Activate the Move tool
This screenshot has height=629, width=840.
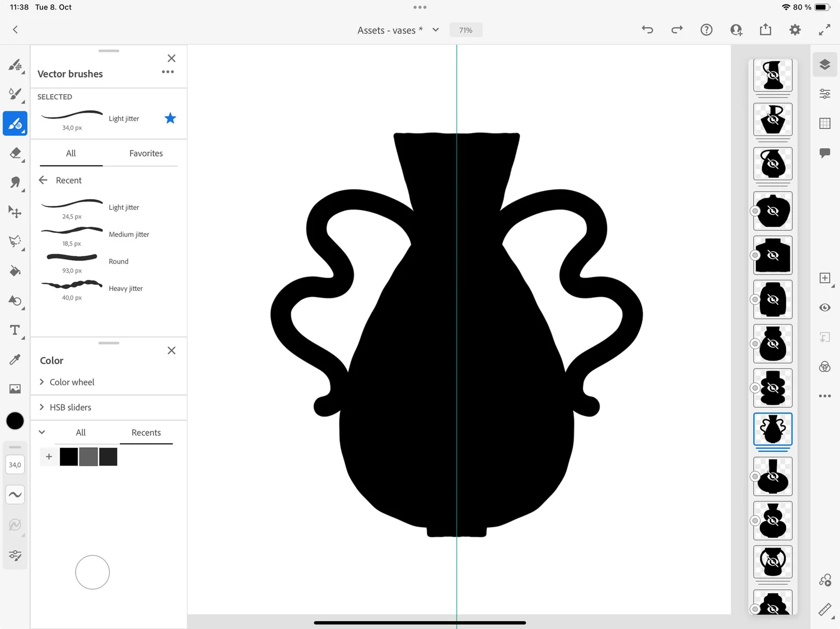(15, 212)
